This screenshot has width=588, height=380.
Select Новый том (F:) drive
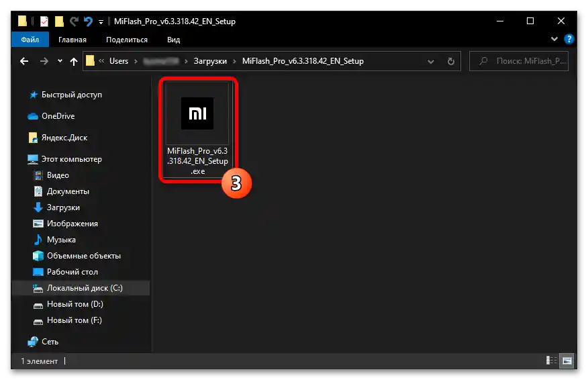tap(75, 320)
